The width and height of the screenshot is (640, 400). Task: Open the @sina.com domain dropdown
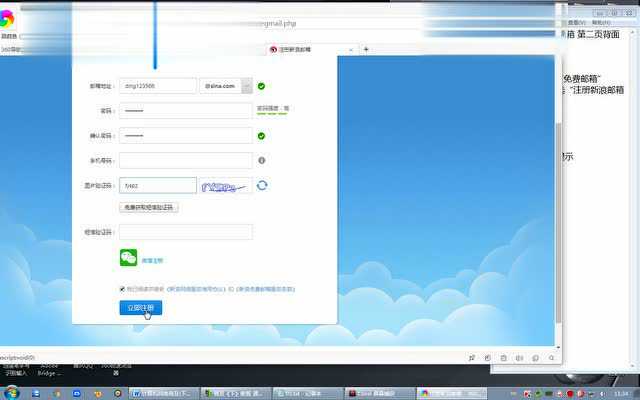(247, 86)
